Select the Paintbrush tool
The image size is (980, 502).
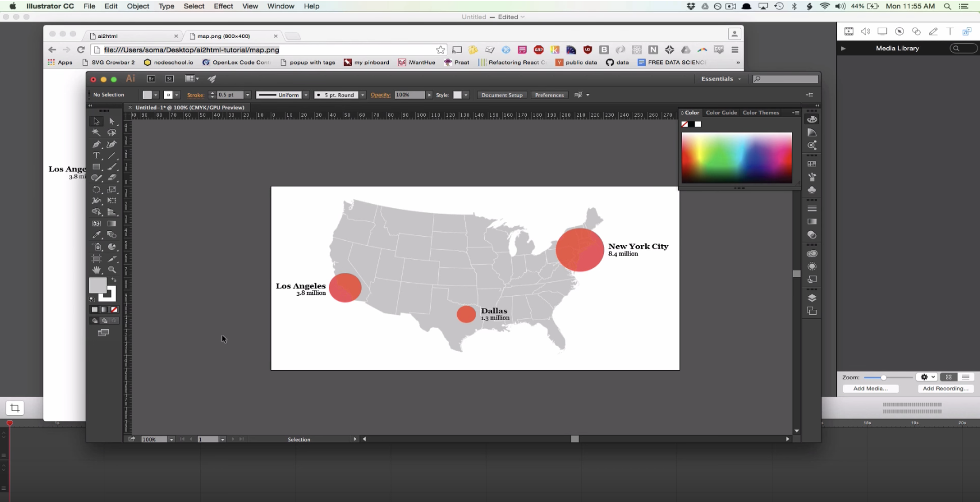[112, 167]
